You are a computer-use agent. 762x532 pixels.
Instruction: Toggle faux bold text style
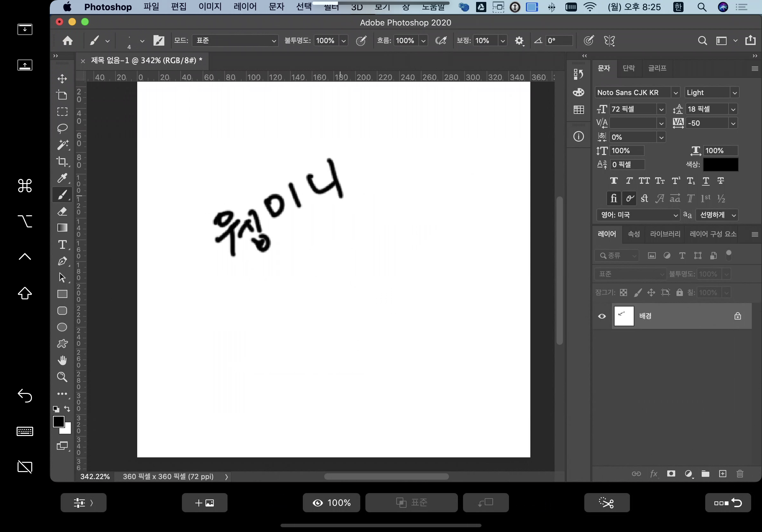[614, 181]
